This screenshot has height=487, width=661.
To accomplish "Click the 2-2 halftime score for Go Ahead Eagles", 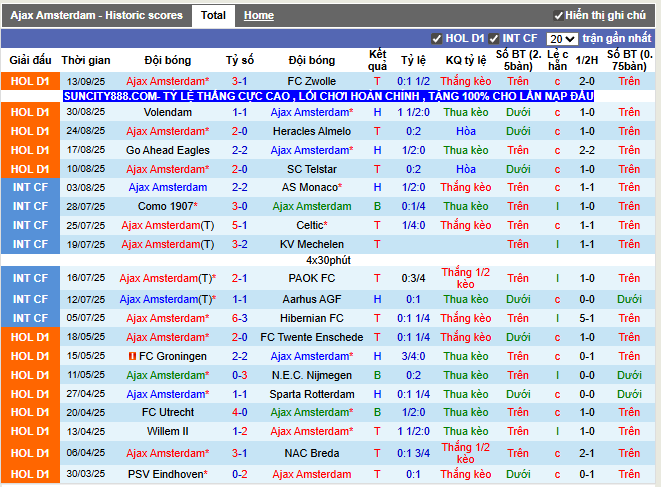I will click(x=587, y=150).
